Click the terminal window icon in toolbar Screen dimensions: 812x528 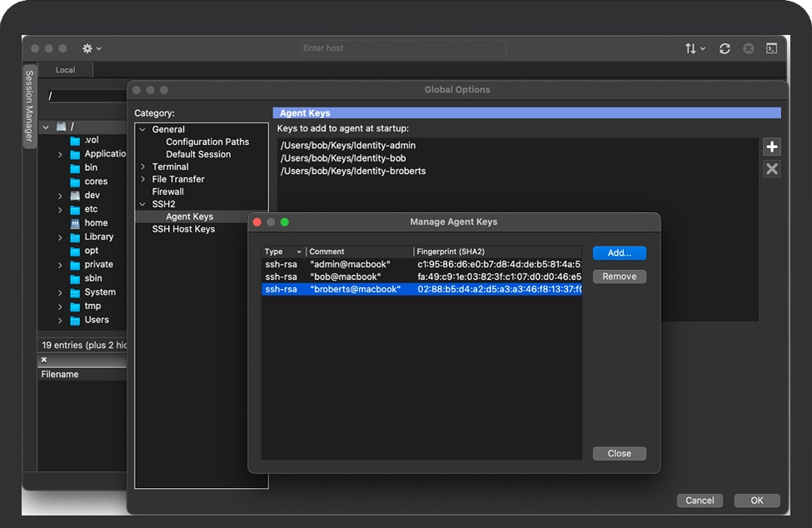[772, 48]
